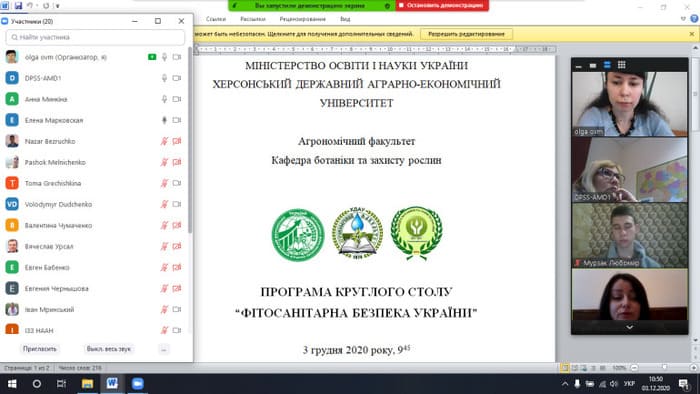Open the more options ellipsis in participants panel
700x394 pixels.
click(x=164, y=349)
